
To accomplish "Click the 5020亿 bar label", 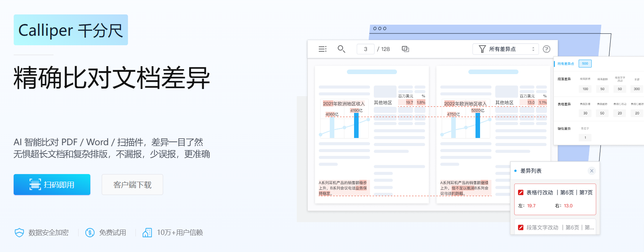I will [478, 111].
